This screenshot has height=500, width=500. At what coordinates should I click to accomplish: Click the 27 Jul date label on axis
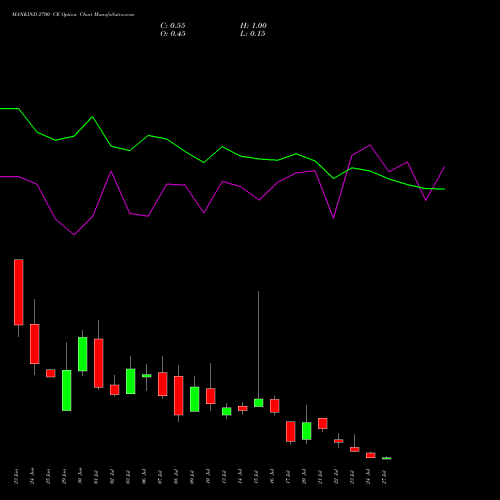pos(384,477)
